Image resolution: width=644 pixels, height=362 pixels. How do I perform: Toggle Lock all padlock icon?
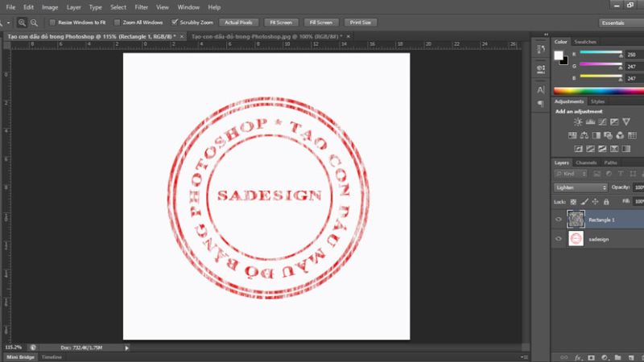tap(606, 202)
